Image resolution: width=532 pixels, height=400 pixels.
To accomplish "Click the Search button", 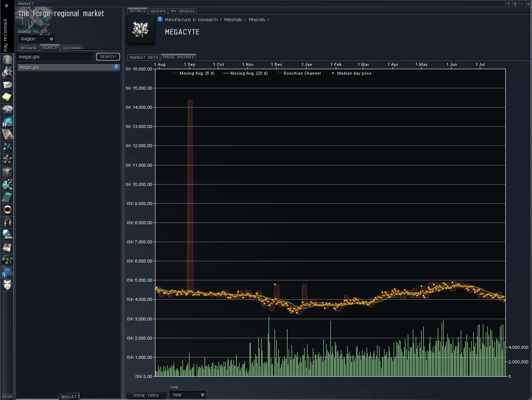I will [108, 57].
